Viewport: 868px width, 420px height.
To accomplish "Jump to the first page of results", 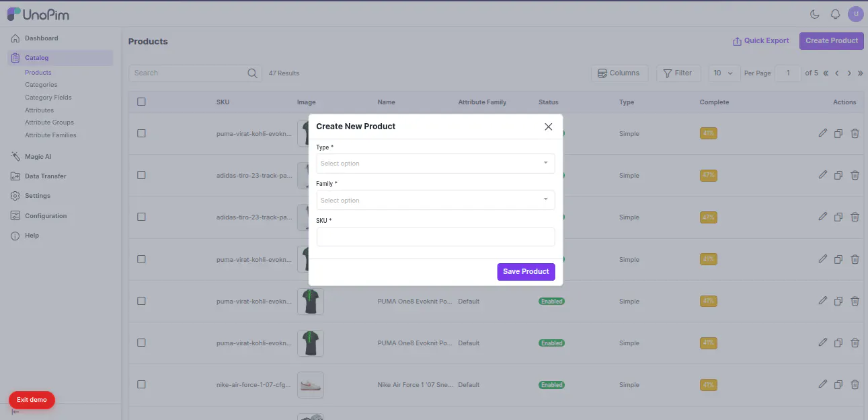I will [x=826, y=73].
